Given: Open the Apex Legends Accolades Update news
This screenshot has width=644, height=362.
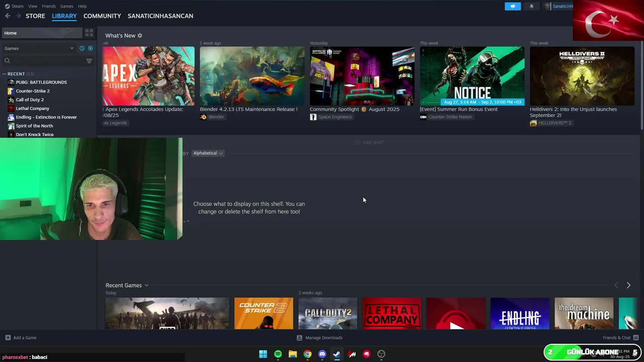Looking at the screenshot, I should (148, 76).
